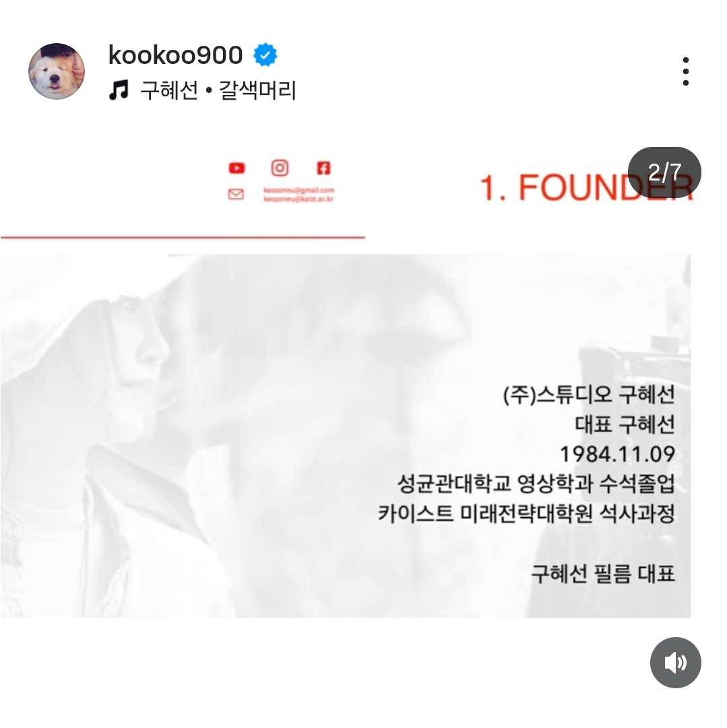Screen dimensions: 727x728
Task: Click the red Facebook icon
Action: pos(323,168)
